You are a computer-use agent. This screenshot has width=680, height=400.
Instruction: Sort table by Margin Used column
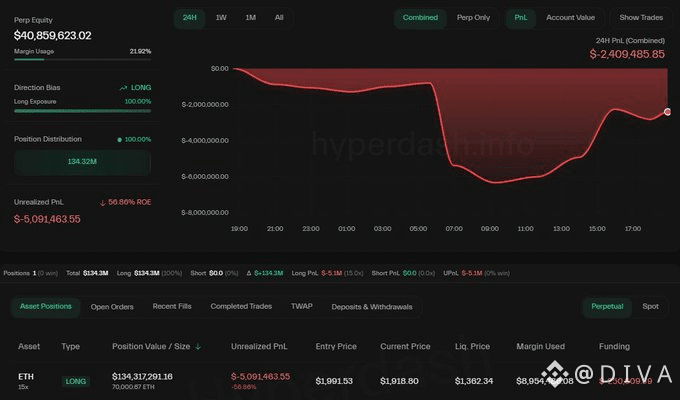[540, 347]
